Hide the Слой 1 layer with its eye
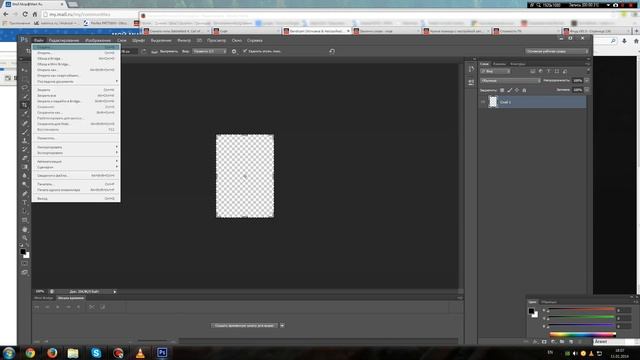Viewport: 640px width, 360px height. pos(483,102)
